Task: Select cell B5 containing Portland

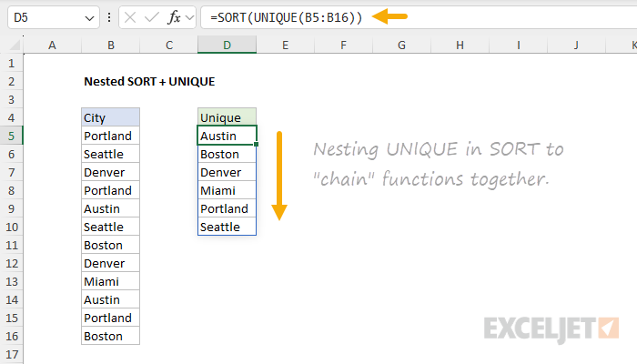Action: tap(110, 136)
